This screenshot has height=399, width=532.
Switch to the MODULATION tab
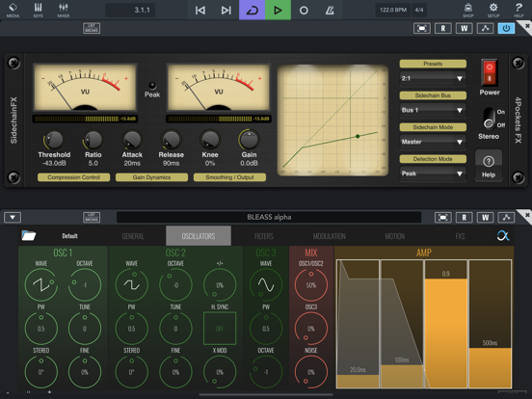[329, 236]
